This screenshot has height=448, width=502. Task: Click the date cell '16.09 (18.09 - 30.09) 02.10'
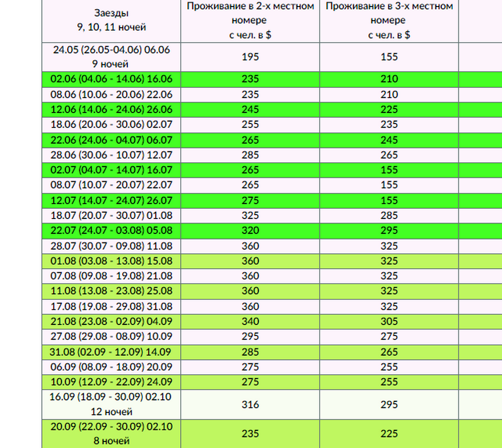(x=111, y=404)
